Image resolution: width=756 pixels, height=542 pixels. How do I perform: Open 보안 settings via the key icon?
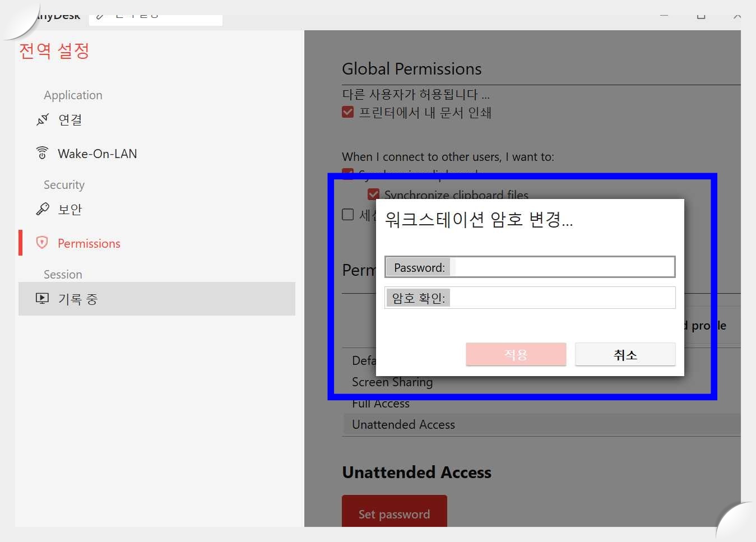[43, 209]
